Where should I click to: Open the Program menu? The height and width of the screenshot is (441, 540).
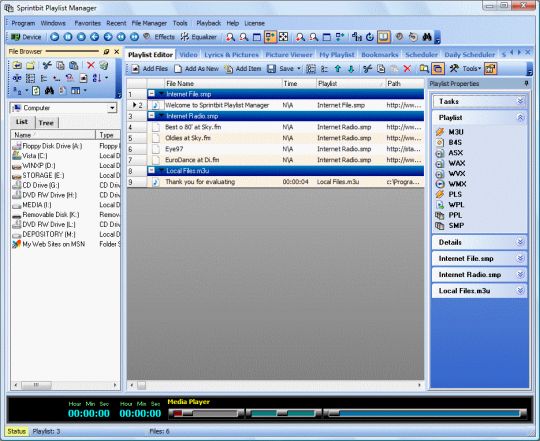coord(23,23)
